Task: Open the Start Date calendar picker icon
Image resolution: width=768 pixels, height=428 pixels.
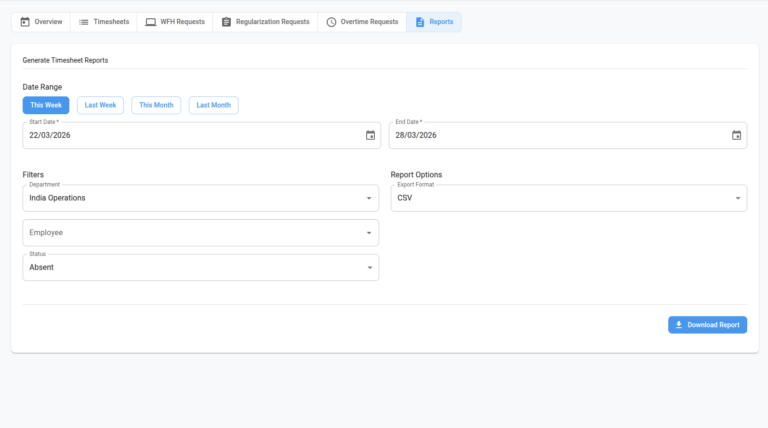Action: pyautogui.click(x=370, y=135)
